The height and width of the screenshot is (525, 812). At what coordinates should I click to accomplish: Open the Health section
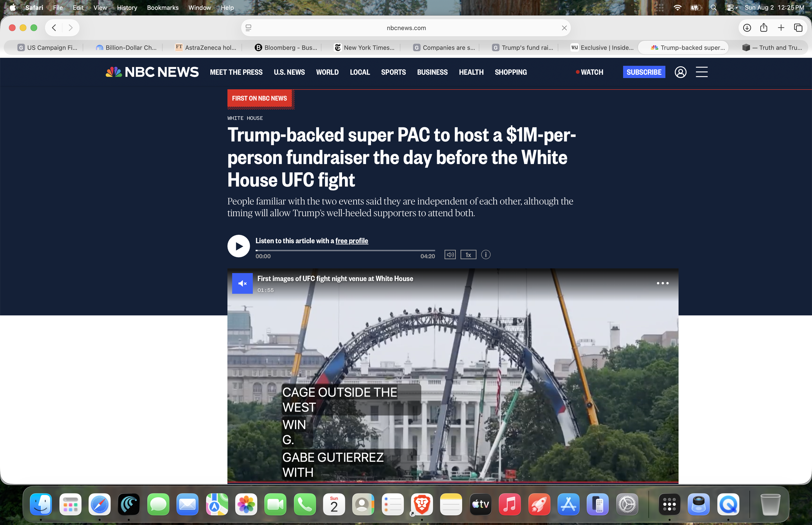pyautogui.click(x=471, y=72)
